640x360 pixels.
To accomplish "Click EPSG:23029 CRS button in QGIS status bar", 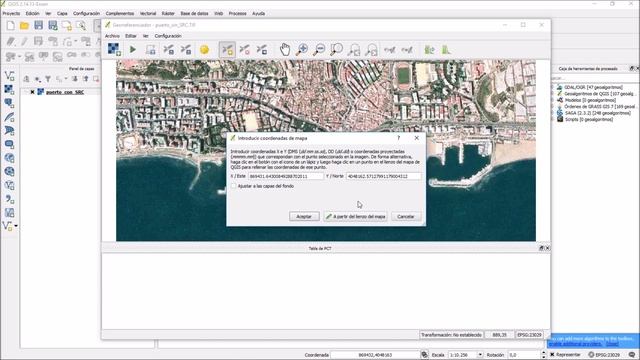I will tap(604, 355).
